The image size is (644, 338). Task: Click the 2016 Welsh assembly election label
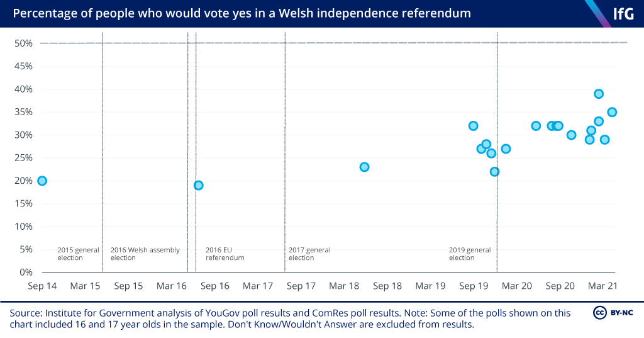[145, 254]
